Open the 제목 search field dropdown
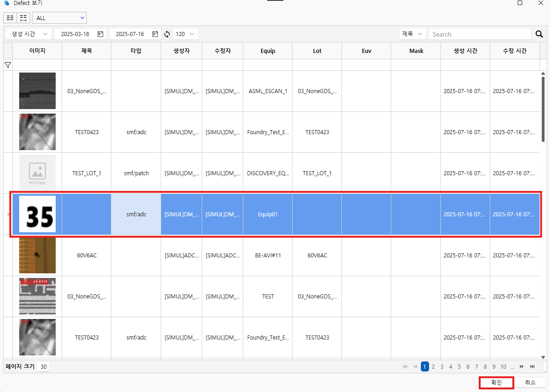The height and width of the screenshot is (392, 550). coord(413,34)
